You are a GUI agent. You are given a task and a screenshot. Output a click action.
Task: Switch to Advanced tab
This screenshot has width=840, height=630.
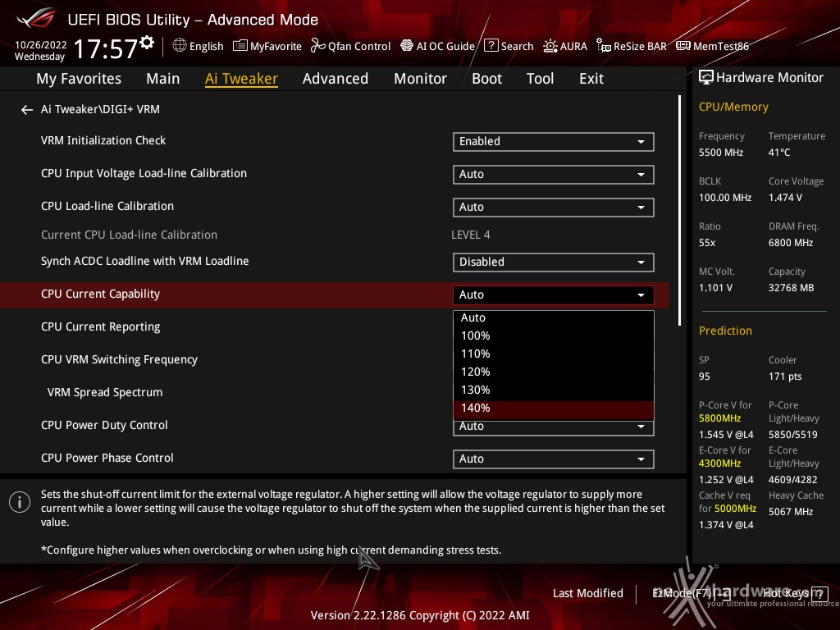pyautogui.click(x=336, y=79)
